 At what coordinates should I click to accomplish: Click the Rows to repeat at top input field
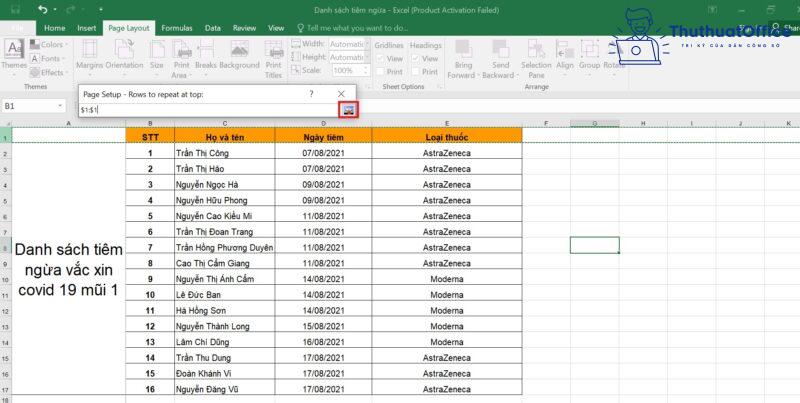209,110
